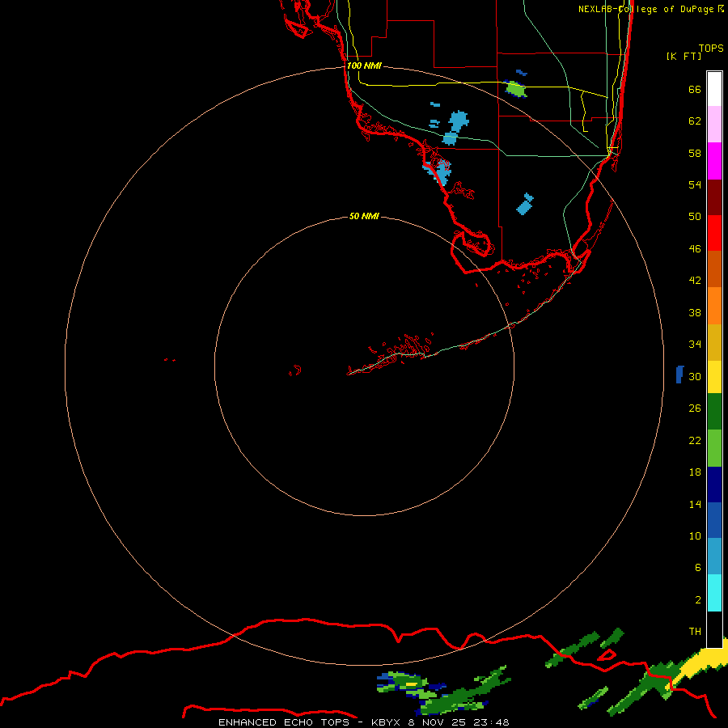The image size is (728, 728).
Task: Click the gold legend swatch
Action: [714, 341]
